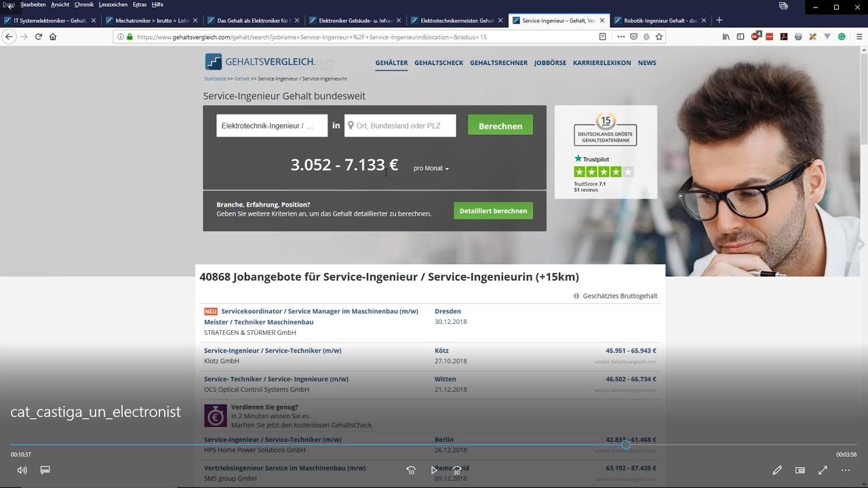
Task: Switch to Mechatroniker brutto tab
Action: pyautogui.click(x=151, y=20)
